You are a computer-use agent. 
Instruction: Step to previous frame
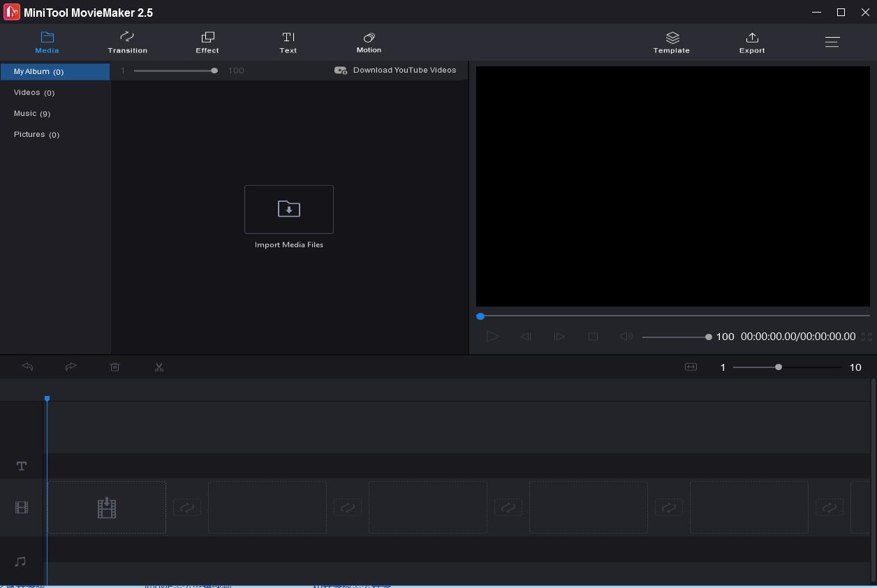point(526,337)
